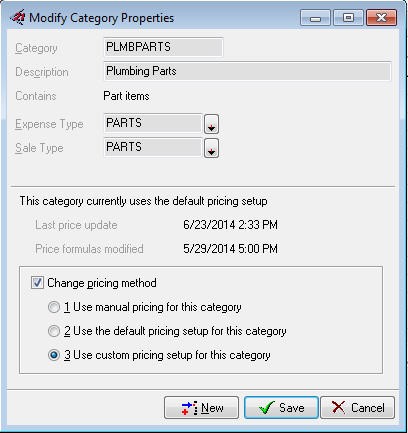The height and width of the screenshot is (433, 408).
Task: Click the Sale Type PARTS field
Action: 153,147
